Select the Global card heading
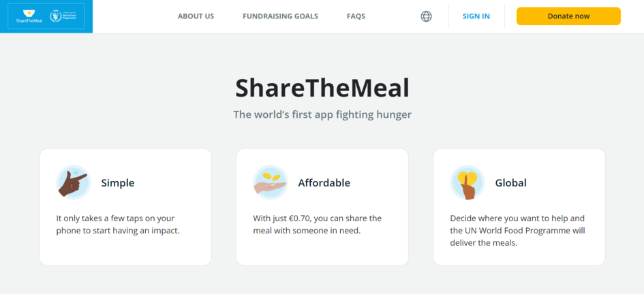 510,182
